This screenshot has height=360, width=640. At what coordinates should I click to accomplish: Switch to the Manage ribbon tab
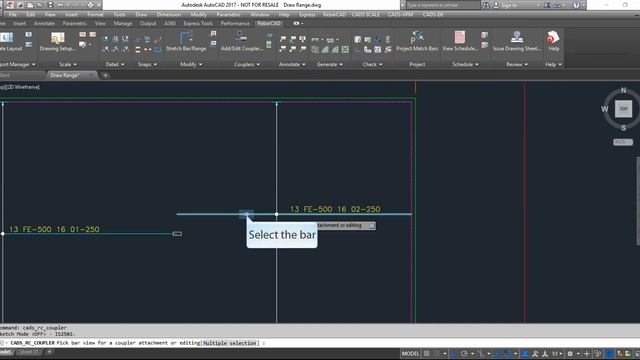click(x=122, y=23)
